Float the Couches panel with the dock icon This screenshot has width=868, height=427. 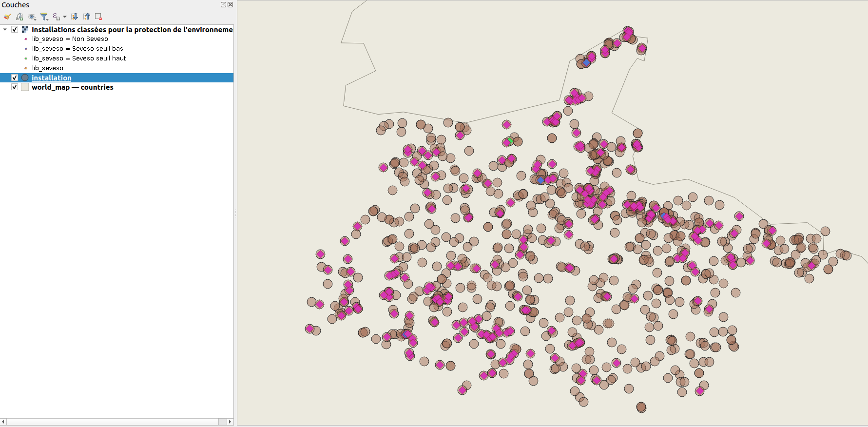coord(223,5)
